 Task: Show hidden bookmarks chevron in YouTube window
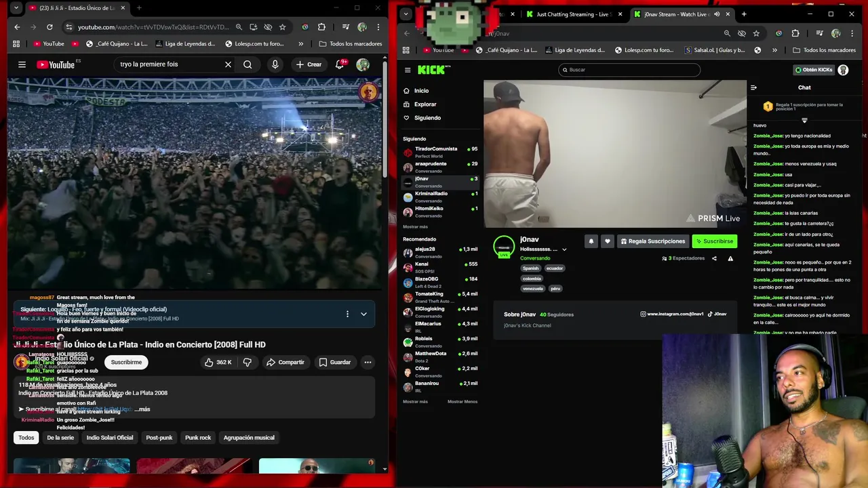[300, 43]
